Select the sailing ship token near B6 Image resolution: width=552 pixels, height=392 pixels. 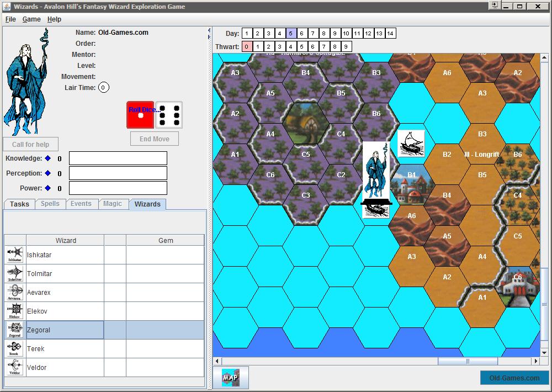pyautogui.click(x=411, y=144)
